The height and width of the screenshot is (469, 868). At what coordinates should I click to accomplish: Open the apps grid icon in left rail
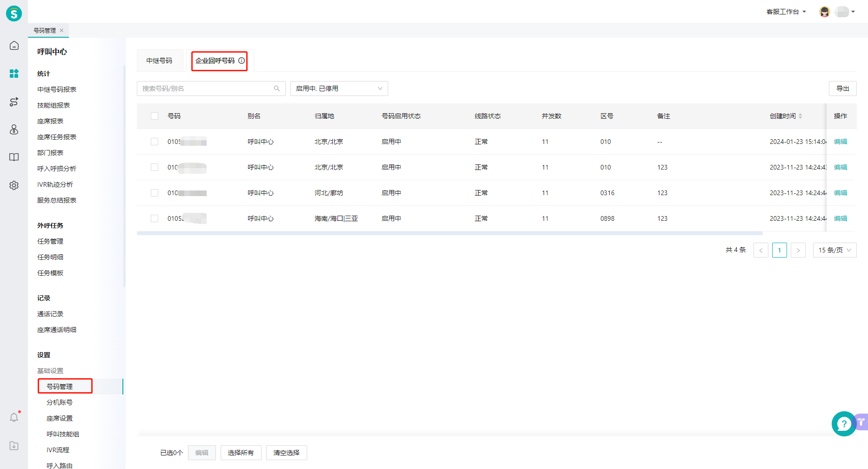(14, 74)
